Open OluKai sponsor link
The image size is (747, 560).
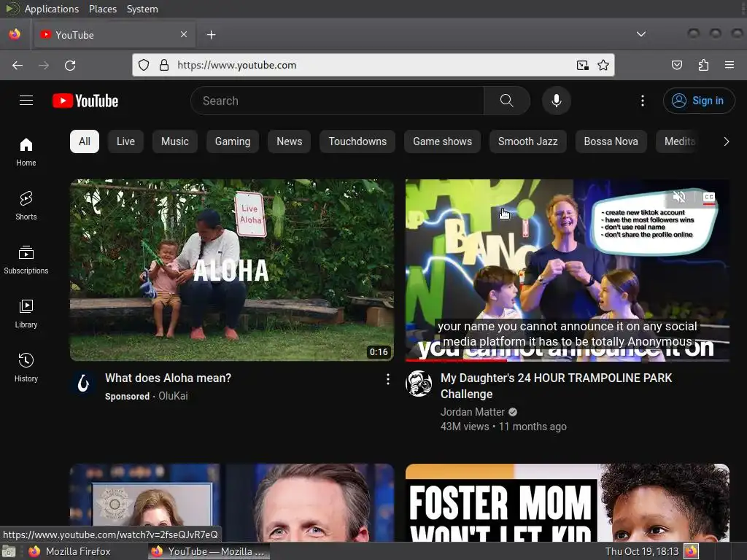coord(173,396)
